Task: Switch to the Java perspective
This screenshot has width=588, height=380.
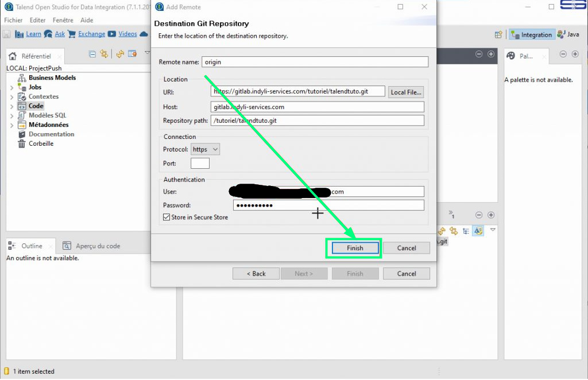Action: coord(568,34)
